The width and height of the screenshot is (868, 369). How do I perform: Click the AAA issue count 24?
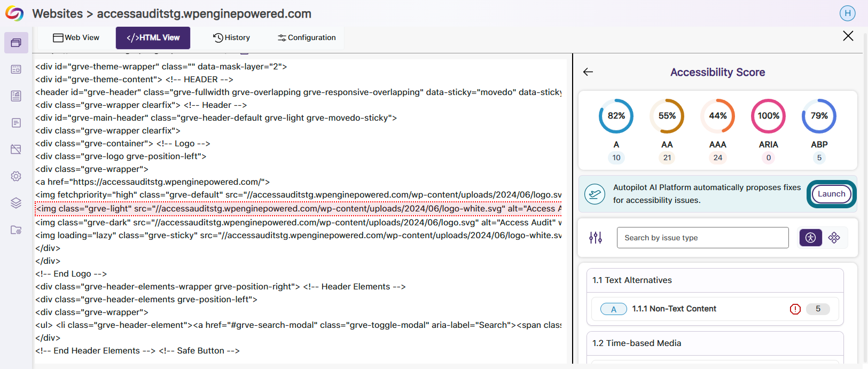(718, 158)
